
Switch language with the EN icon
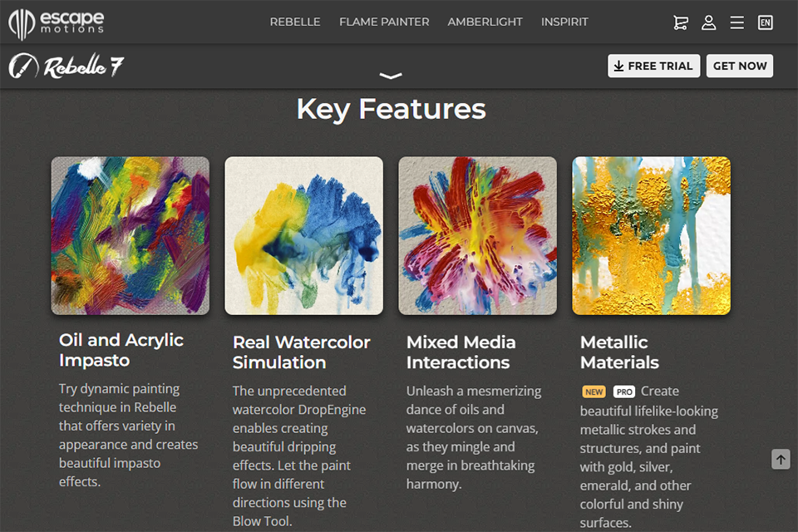(x=766, y=22)
